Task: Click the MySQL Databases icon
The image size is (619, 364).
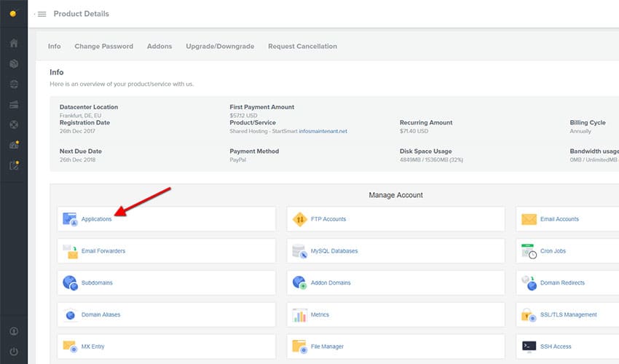Action: (x=299, y=251)
